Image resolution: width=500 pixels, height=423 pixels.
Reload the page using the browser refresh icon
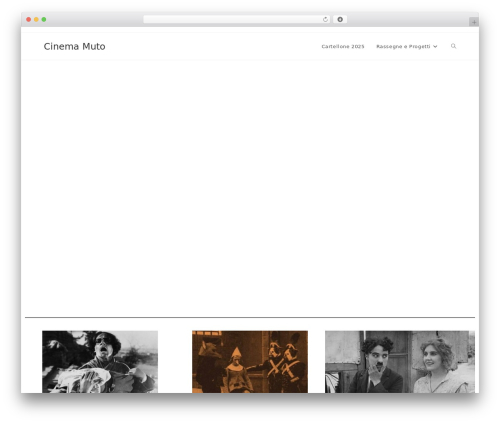[x=325, y=20]
